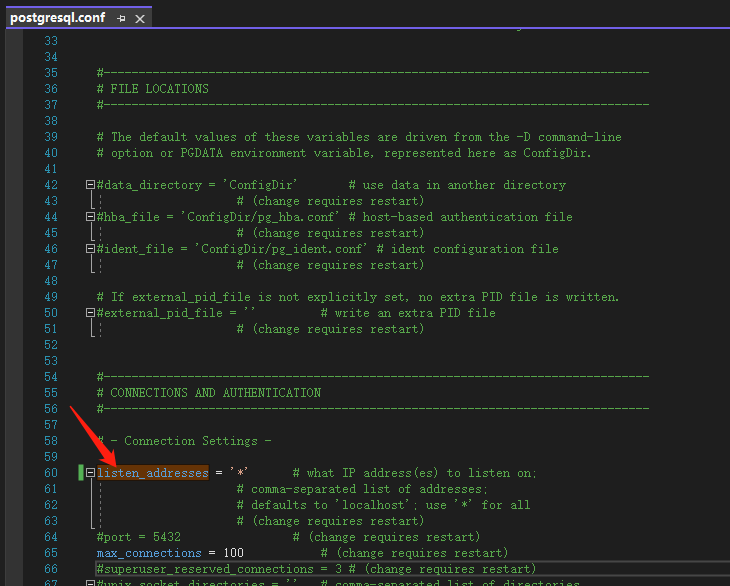Viewport: 730px width, 586px height.
Task: Click line number 39 in gutter
Action: [x=50, y=137]
